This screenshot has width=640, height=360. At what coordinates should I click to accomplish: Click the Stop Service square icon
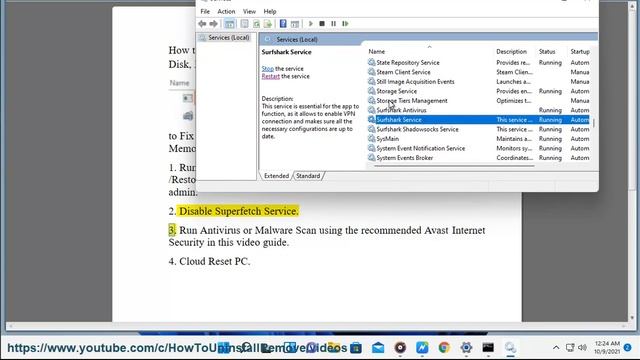click(x=322, y=24)
